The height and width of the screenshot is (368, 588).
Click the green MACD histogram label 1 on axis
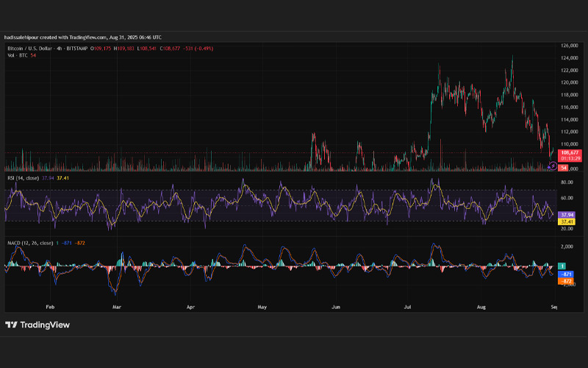(x=562, y=266)
